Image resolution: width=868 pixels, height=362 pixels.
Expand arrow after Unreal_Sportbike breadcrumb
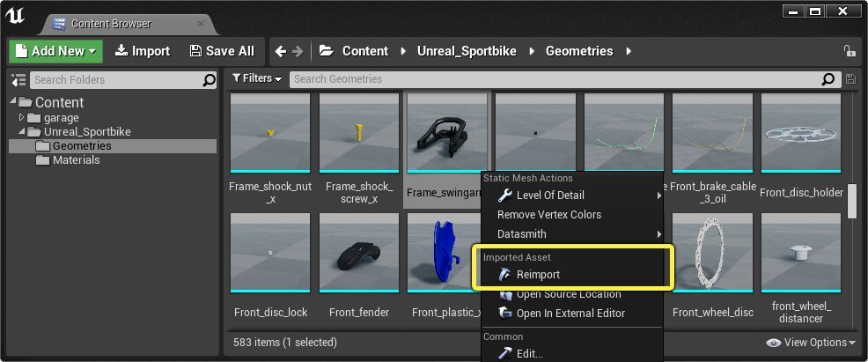(532, 51)
